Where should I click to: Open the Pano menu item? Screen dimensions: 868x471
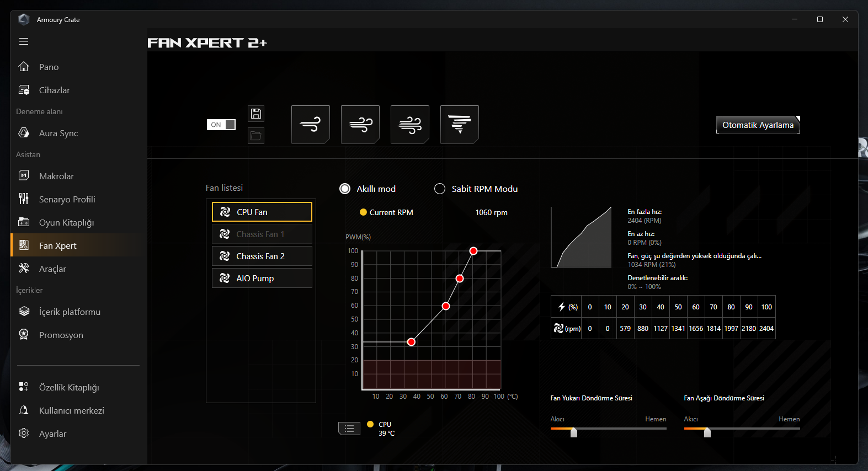(x=79, y=67)
